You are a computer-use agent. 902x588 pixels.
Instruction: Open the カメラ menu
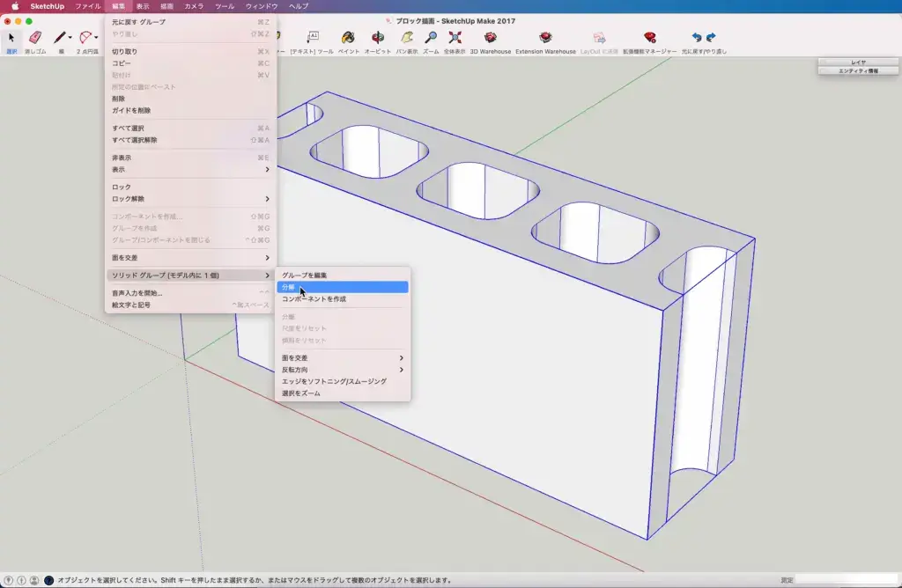pos(194,6)
